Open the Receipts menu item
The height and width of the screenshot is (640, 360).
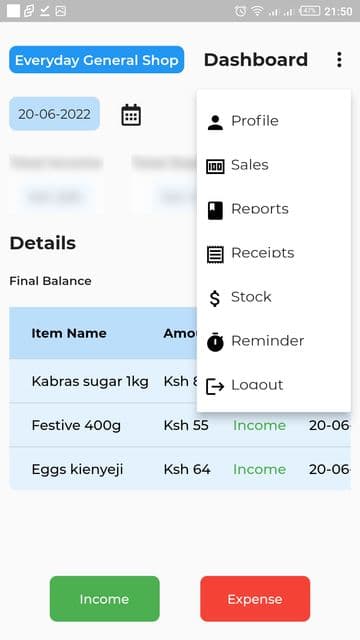(x=273, y=253)
